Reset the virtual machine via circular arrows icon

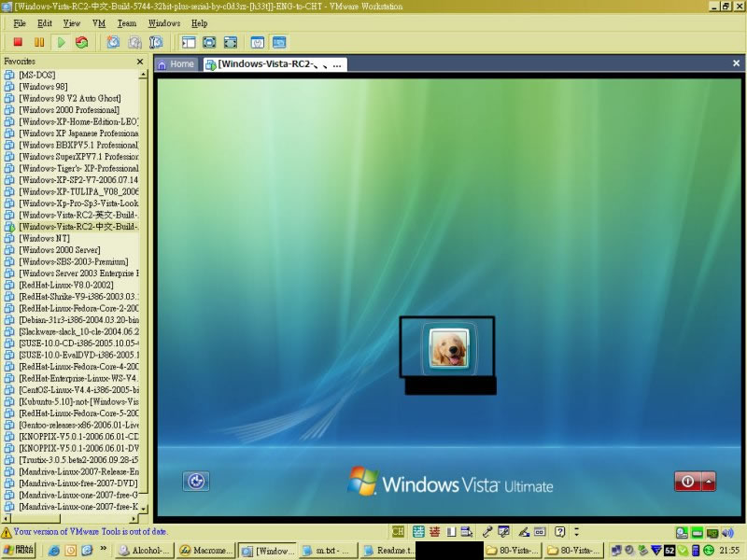tap(82, 42)
